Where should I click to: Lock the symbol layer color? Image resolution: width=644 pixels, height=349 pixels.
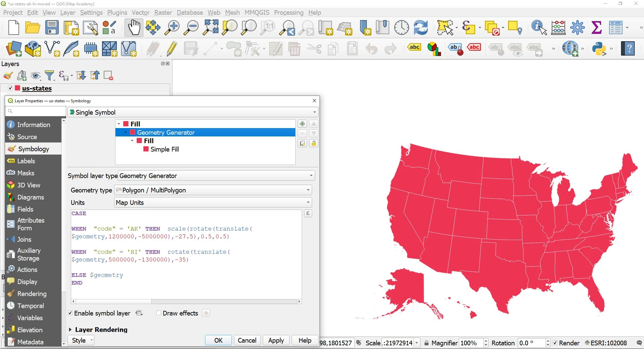313,143
